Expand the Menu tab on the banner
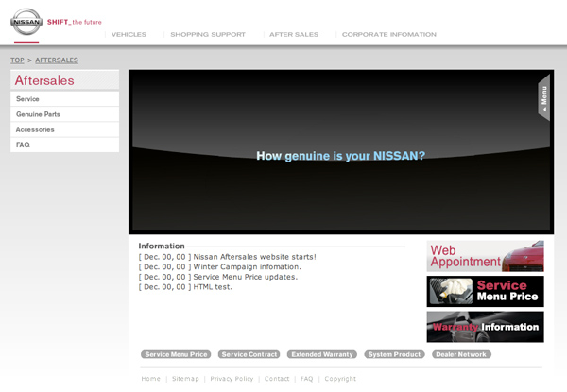Image resolution: width=567 pixels, height=392 pixels. click(543, 97)
